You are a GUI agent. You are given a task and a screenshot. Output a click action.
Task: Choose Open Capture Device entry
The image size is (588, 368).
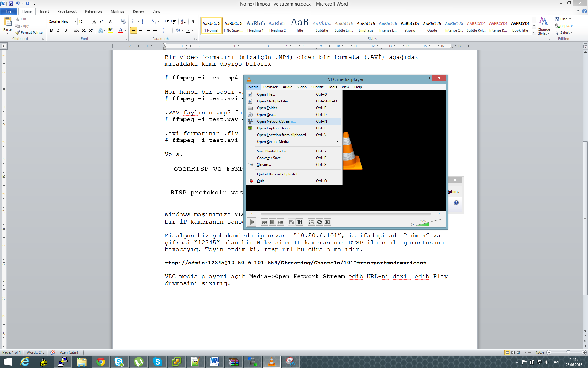[x=294, y=128]
